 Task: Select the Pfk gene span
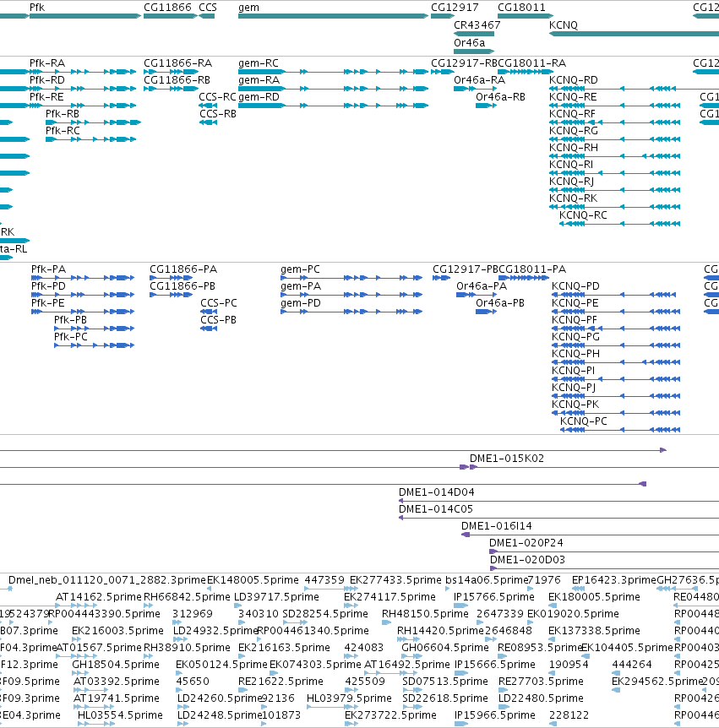point(85,16)
